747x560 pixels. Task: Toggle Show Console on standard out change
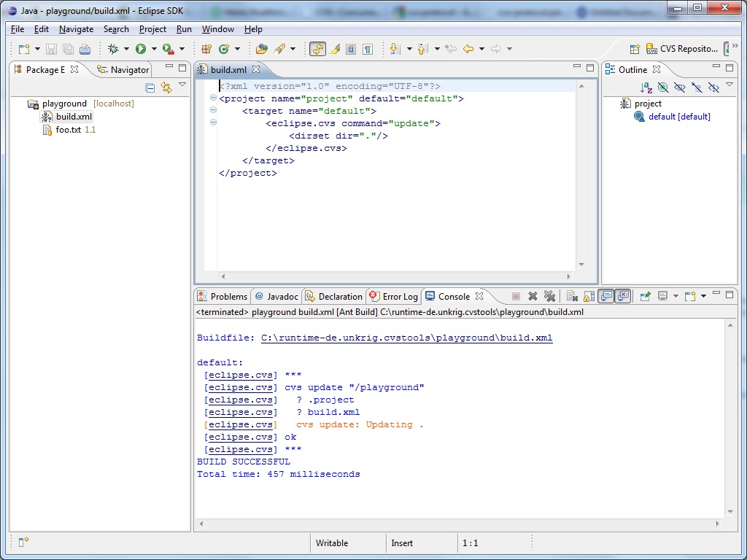pyautogui.click(x=606, y=296)
